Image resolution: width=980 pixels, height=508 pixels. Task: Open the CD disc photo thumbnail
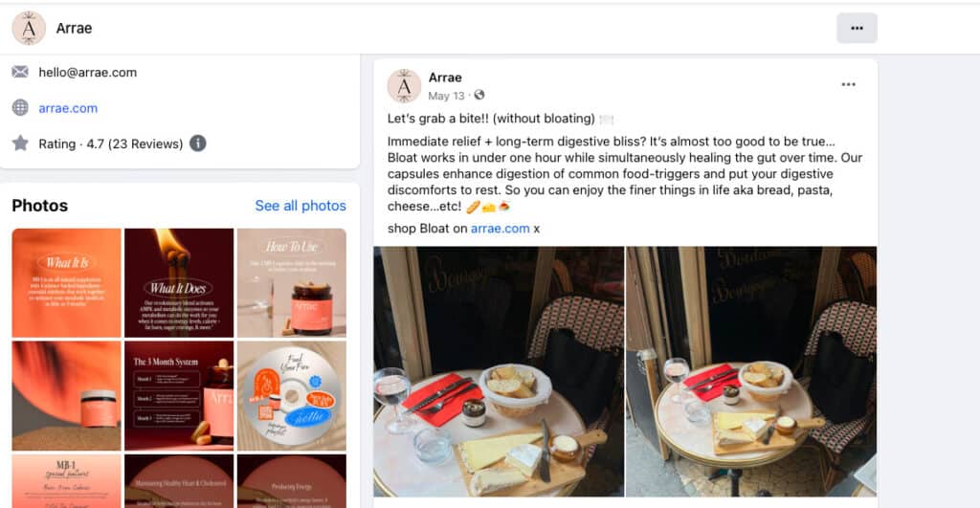coord(291,395)
